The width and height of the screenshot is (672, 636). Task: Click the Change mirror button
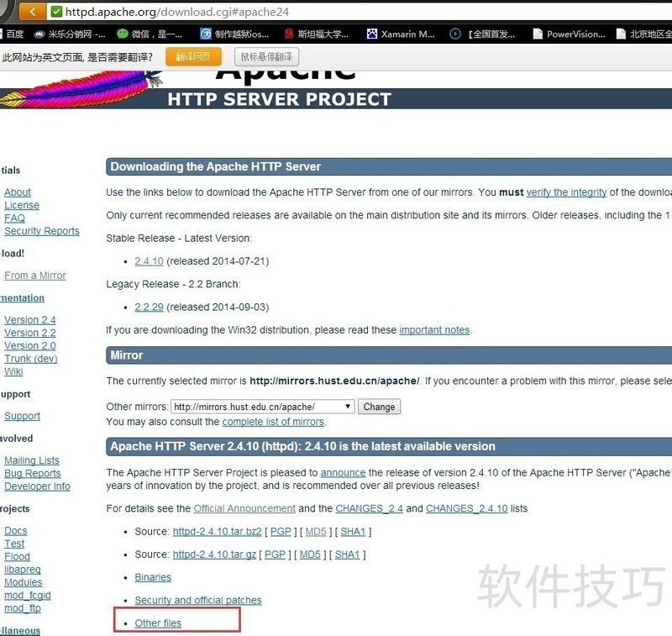coord(380,407)
